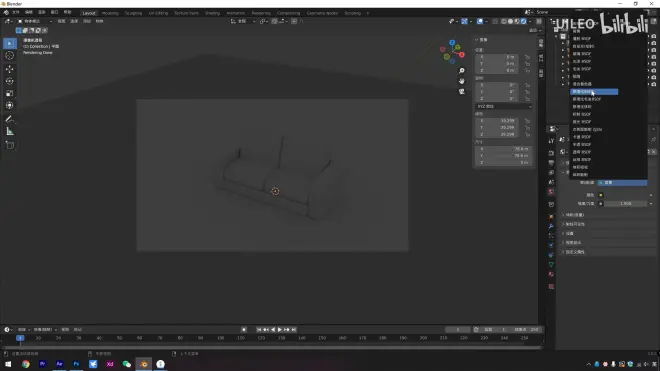Click the material color swatch dot

[601, 195]
